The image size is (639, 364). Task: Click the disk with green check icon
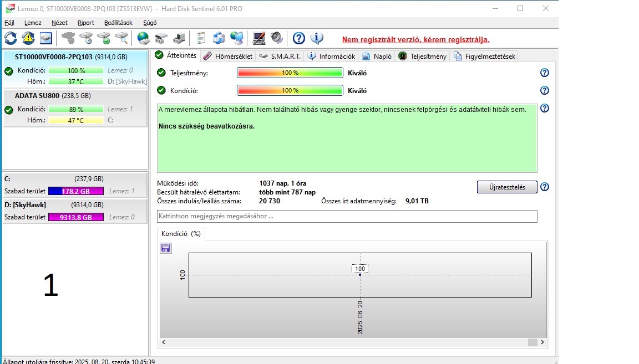[104, 38]
